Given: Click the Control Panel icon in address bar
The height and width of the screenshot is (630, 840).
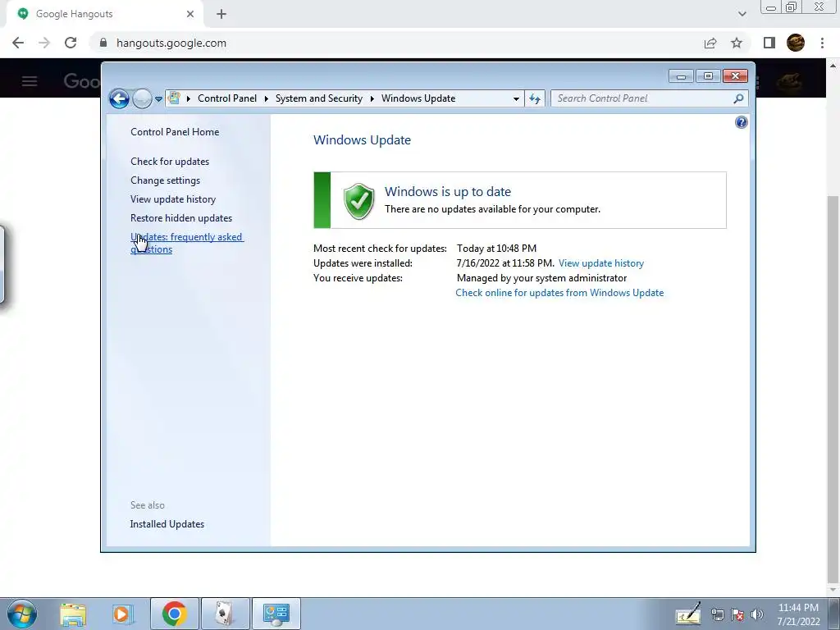Looking at the screenshot, I should pos(174,98).
